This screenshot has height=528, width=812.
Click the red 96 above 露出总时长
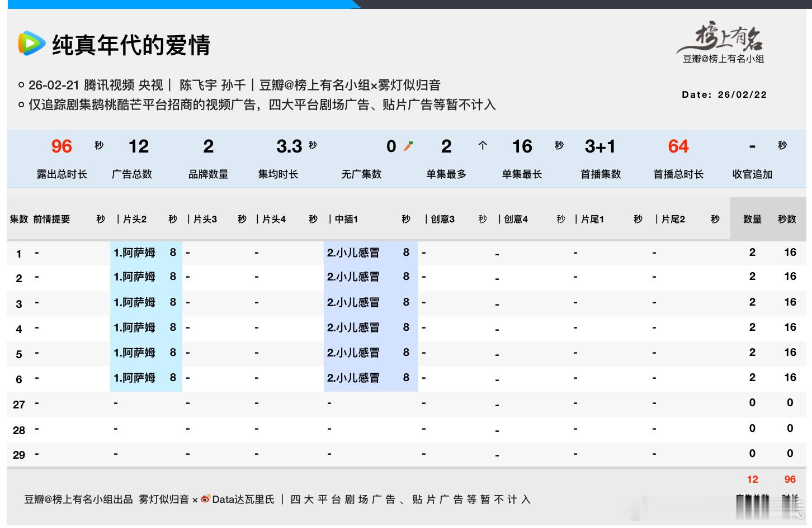62,146
